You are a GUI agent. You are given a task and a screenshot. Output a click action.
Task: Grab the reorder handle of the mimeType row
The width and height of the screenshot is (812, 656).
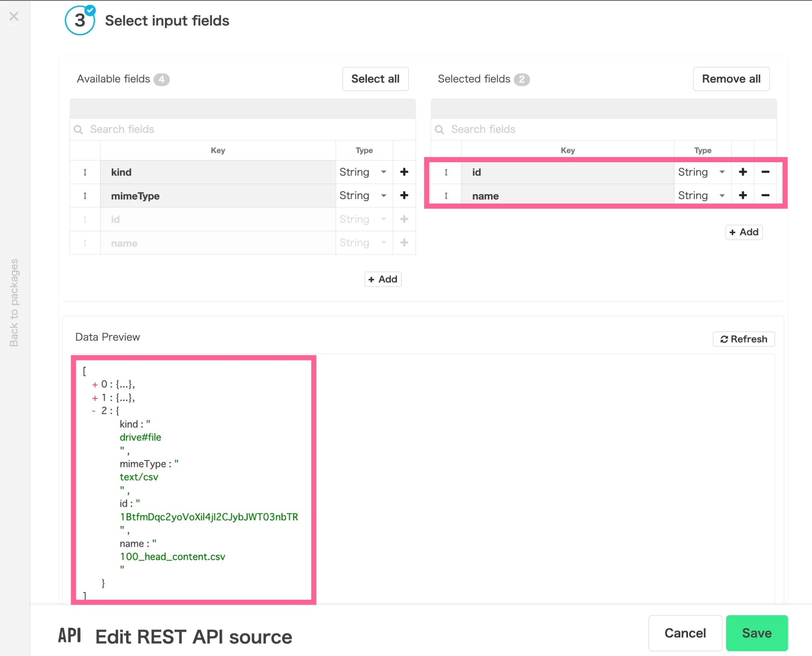point(85,196)
